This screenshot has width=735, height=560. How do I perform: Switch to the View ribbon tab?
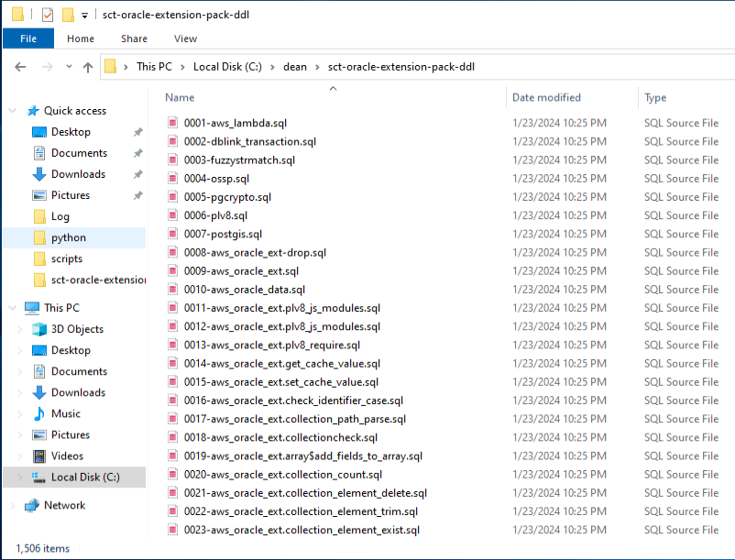pyautogui.click(x=185, y=38)
